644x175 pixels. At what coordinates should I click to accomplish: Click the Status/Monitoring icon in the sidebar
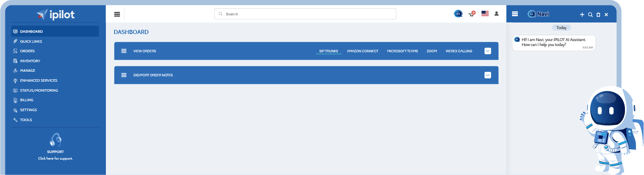[15, 90]
